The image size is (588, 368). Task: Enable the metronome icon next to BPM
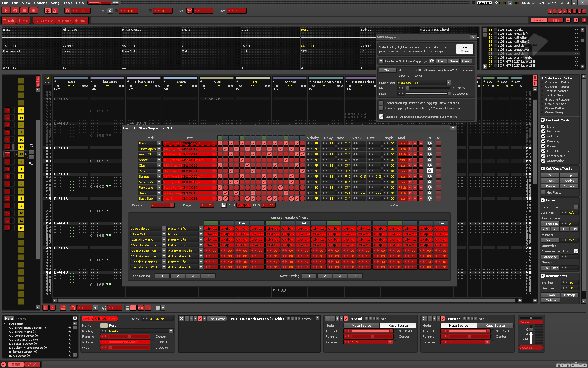[x=110, y=10]
